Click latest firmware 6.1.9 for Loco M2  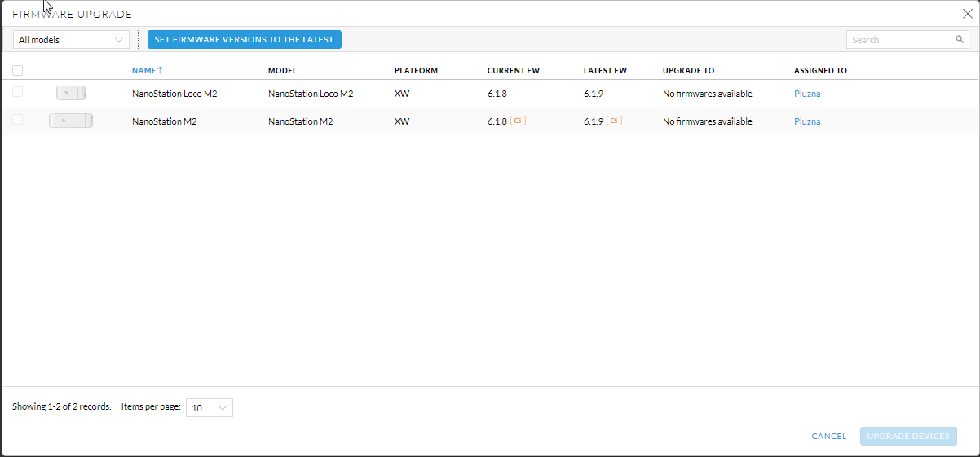[594, 94]
